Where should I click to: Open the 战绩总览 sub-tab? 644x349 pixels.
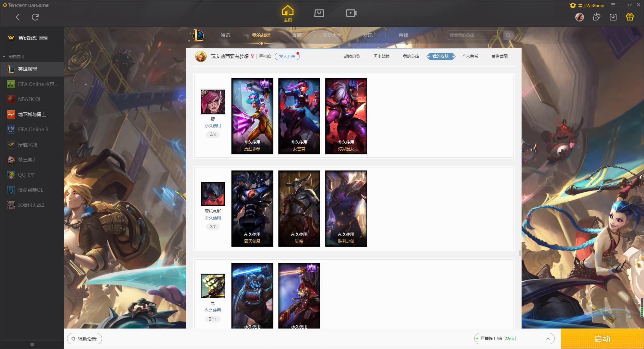352,56
